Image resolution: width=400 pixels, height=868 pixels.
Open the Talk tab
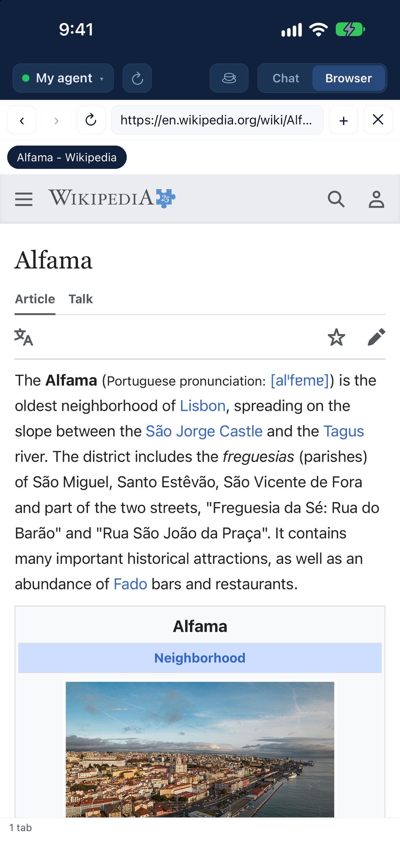pyautogui.click(x=80, y=299)
